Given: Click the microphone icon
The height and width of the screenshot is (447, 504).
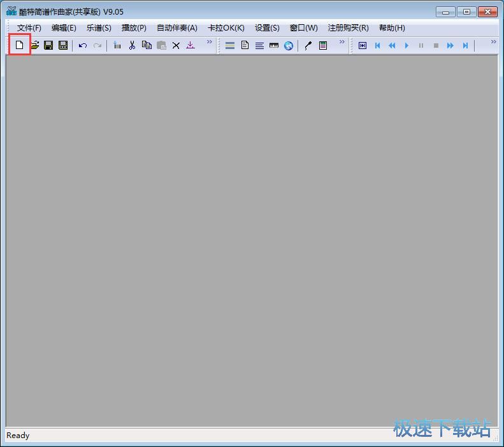Looking at the screenshot, I should 308,45.
